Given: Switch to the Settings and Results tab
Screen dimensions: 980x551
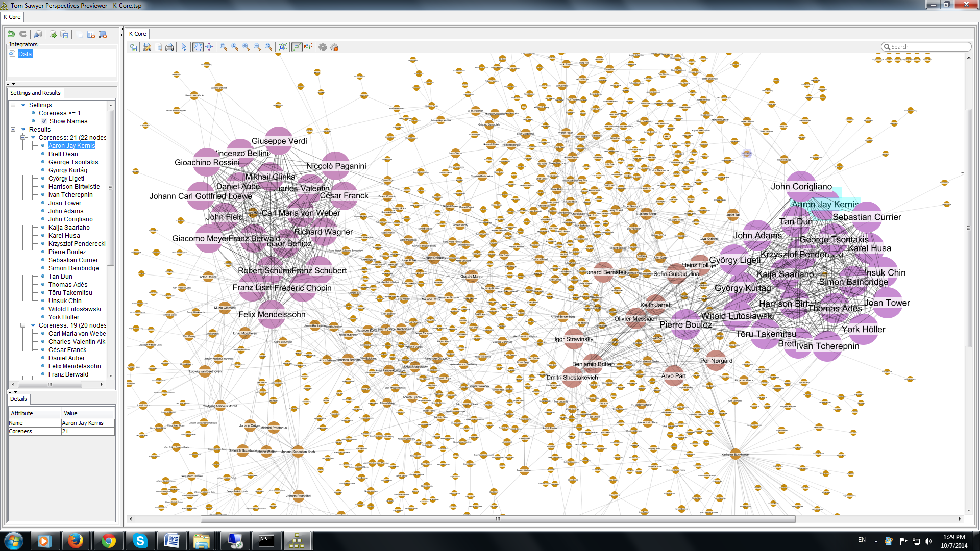Looking at the screenshot, I should (x=35, y=93).
